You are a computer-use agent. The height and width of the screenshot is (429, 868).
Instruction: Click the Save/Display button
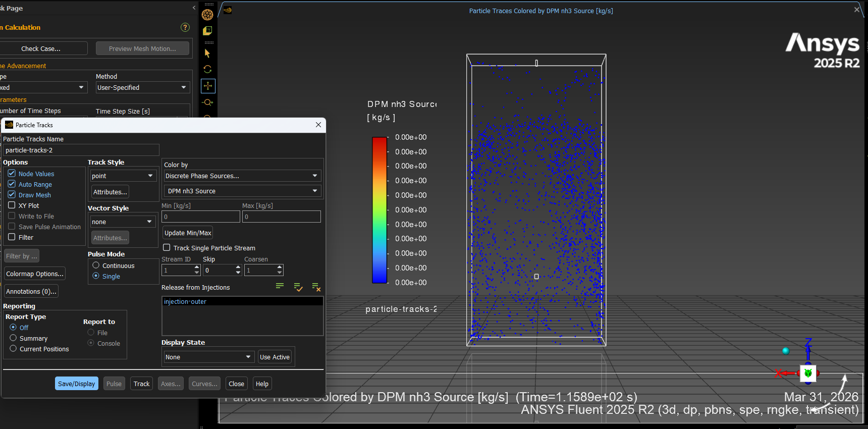pos(76,384)
